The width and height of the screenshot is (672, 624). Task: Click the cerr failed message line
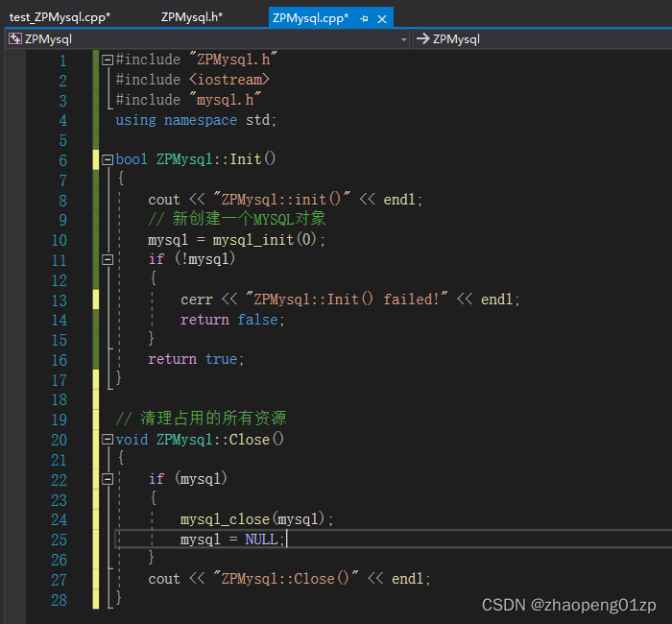(350, 300)
